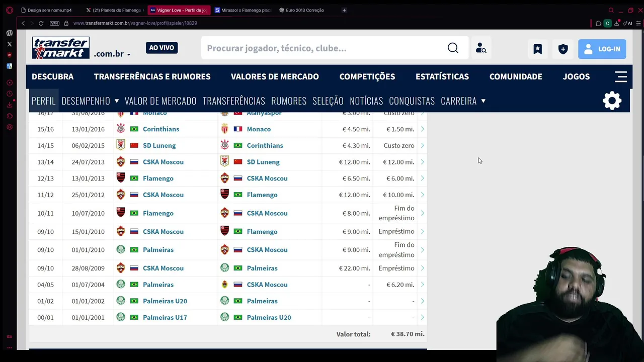Open the ChatGPT sidebar icon
Screen dimensions: 644x362
(x=10, y=33)
